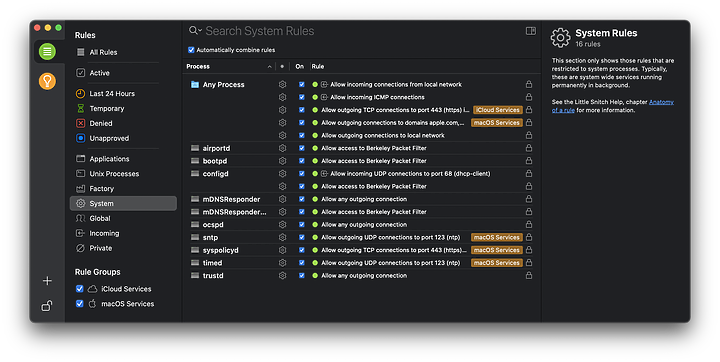Click the macOS Services tag on syspolicyd
Image resolution: width=720 pixels, height=362 pixels.
pos(496,250)
